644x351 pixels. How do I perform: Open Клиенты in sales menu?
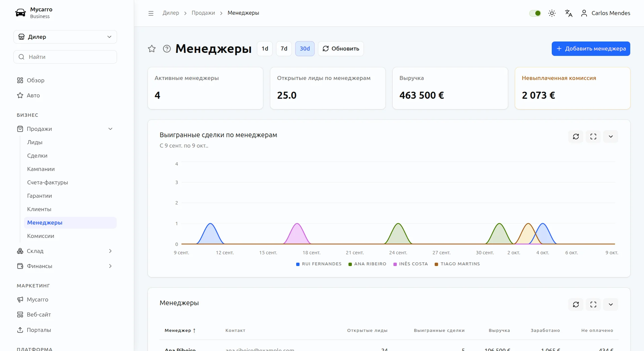coord(70,209)
